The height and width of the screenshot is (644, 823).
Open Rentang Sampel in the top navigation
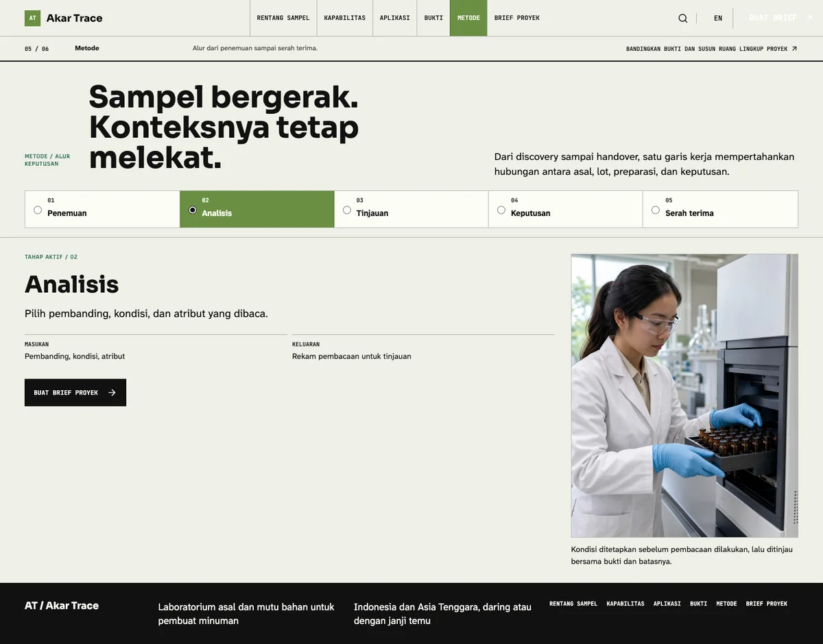[x=283, y=18]
